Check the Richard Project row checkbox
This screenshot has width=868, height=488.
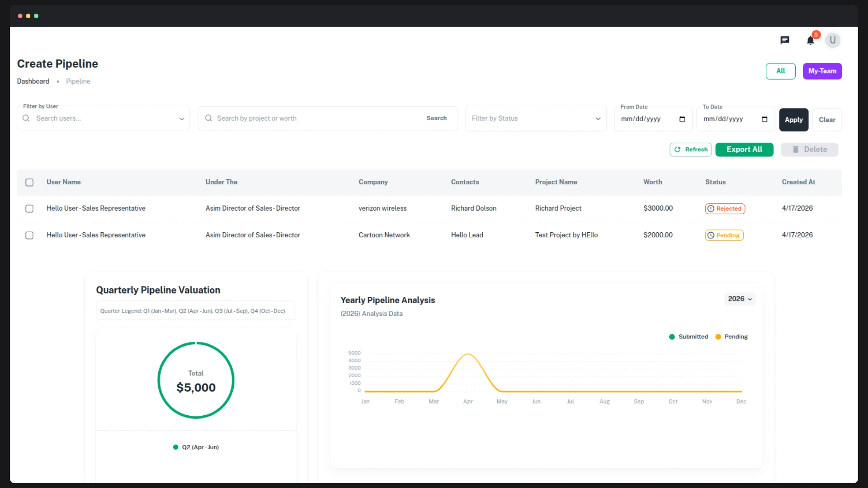pyautogui.click(x=29, y=209)
